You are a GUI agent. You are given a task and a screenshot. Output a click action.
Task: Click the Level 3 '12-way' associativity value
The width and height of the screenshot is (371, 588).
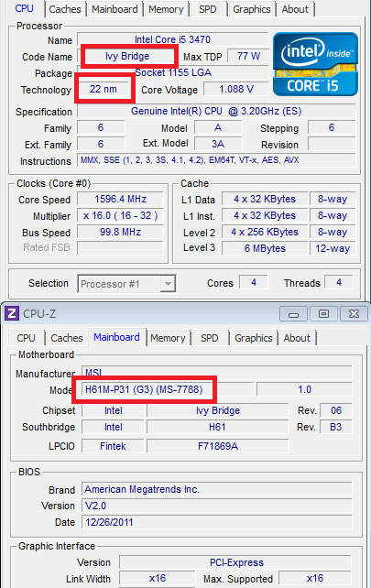333,248
